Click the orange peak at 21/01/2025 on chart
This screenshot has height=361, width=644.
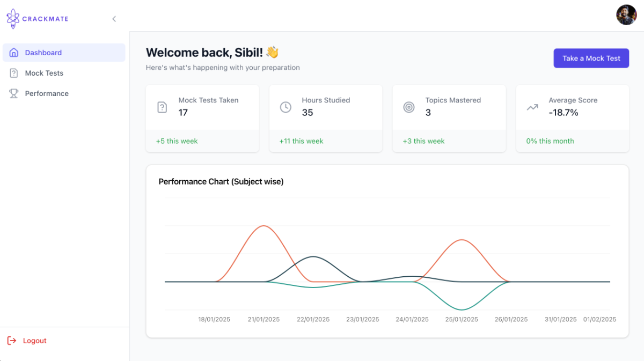tap(264, 226)
